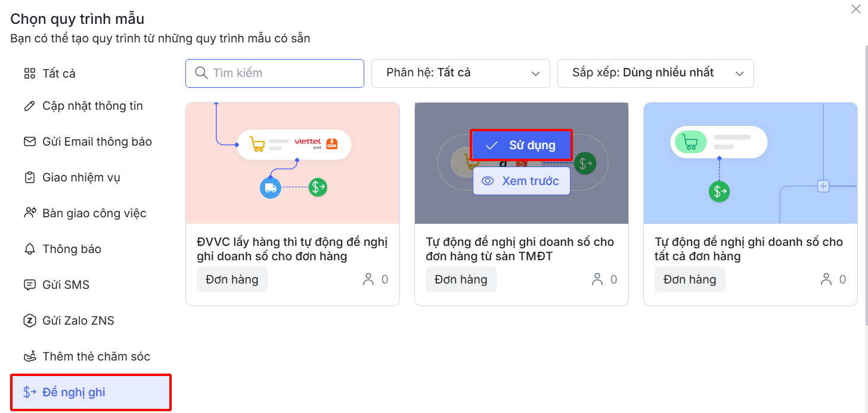Click the hand-heart icon for Thêm thẻ chăm sóc
868x413 pixels.
click(x=29, y=357)
